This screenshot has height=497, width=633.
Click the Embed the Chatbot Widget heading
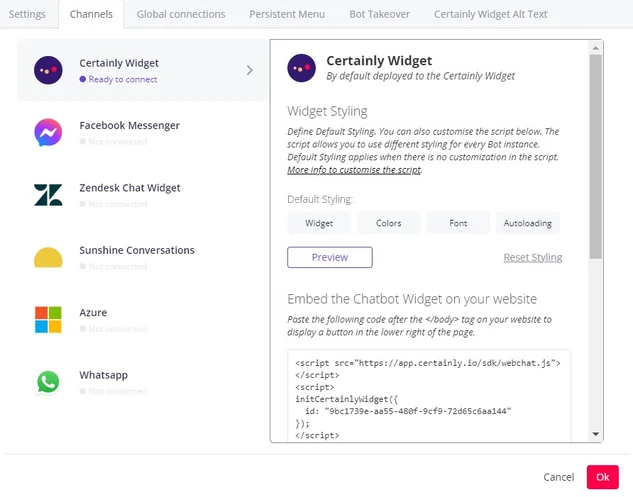tap(412, 299)
